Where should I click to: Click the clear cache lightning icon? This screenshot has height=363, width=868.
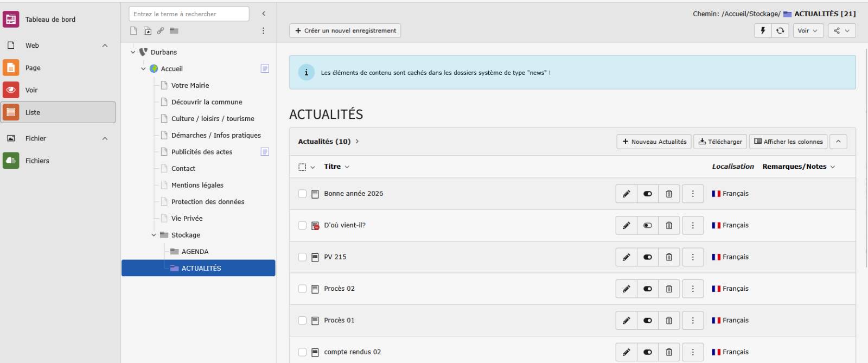coord(763,31)
